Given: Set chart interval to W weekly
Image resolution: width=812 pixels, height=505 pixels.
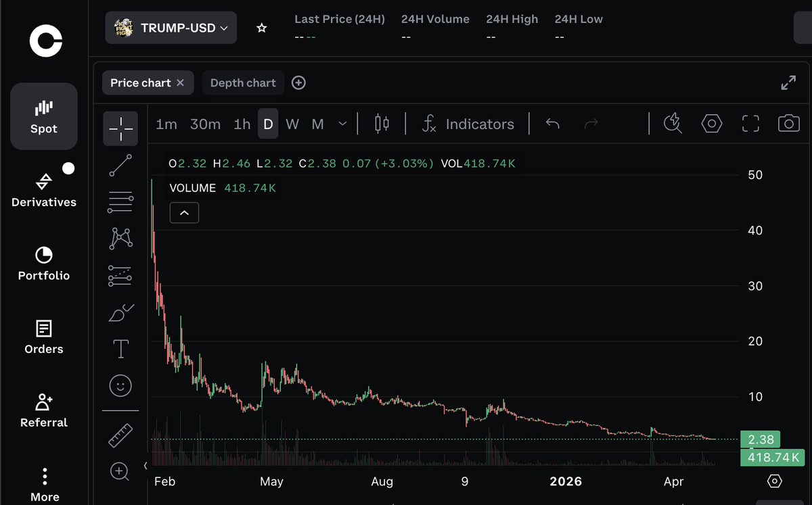Looking at the screenshot, I should pyautogui.click(x=292, y=124).
